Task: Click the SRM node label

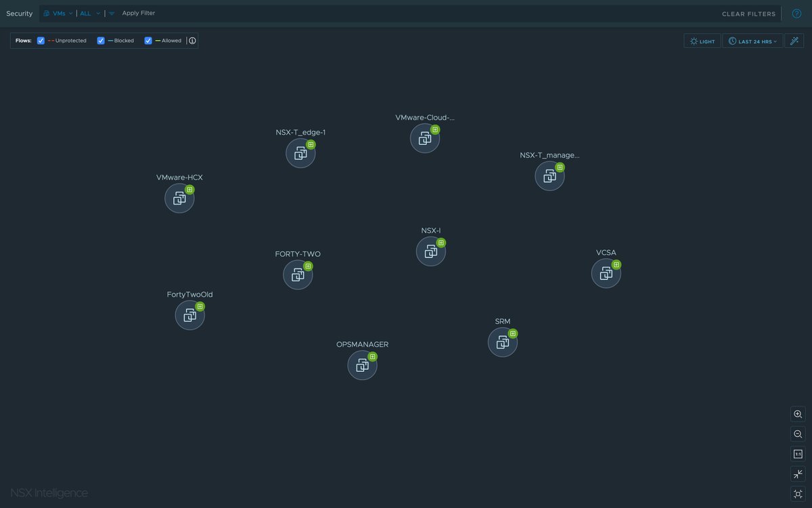Action: point(503,321)
